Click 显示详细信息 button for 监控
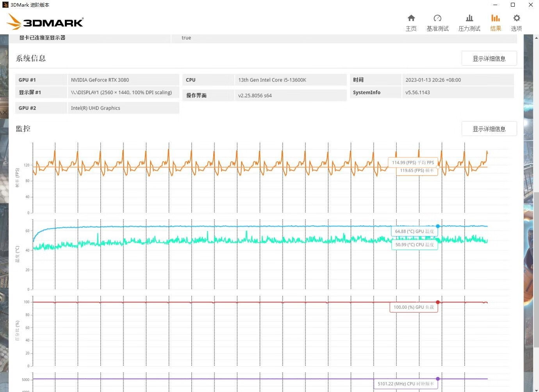Viewport: 539px width, 392px height. [489, 128]
